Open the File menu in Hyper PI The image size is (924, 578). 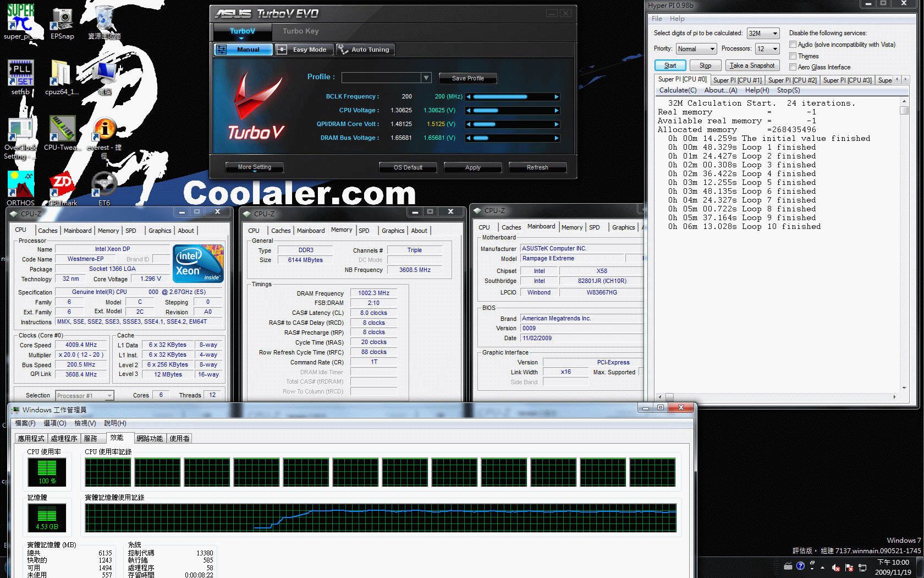657,19
